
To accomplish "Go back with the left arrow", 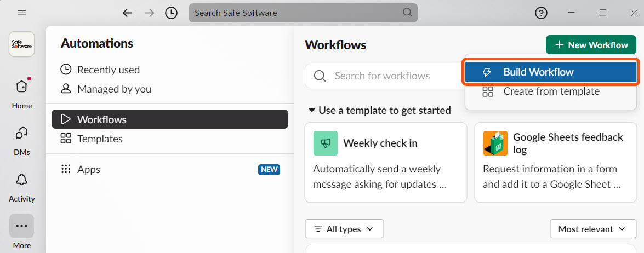I will coord(128,13).
